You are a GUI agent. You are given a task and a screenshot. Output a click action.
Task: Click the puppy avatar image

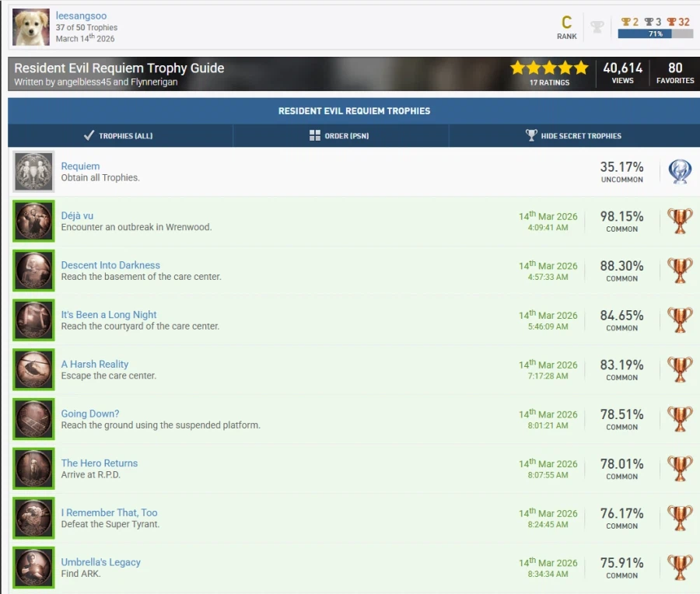(x=32, y=27)
